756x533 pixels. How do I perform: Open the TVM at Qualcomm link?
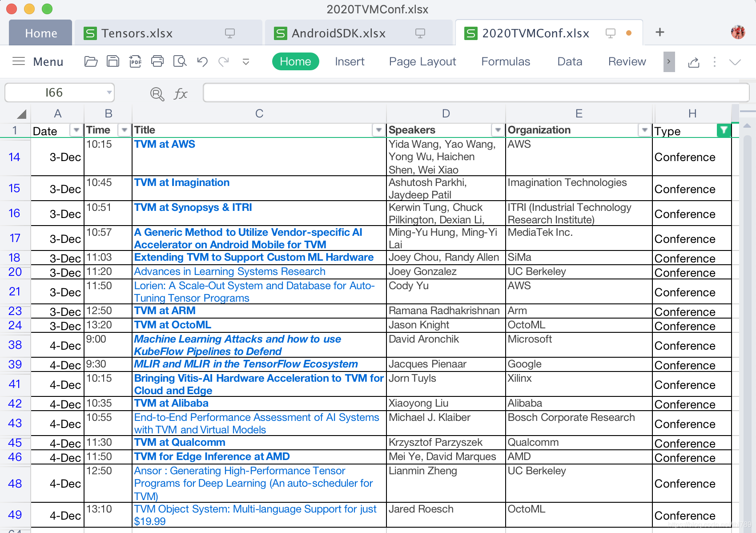180,442
